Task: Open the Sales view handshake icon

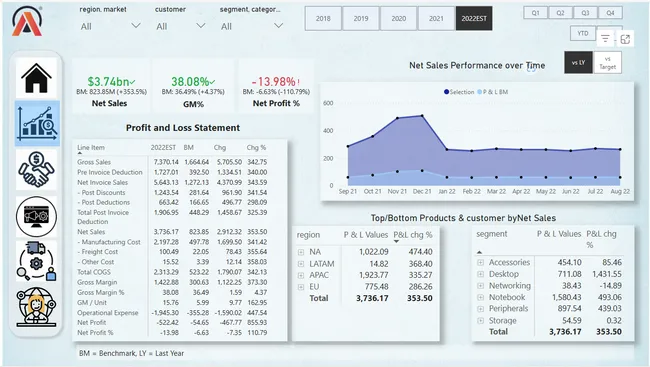Action: (x=36, y=169)
